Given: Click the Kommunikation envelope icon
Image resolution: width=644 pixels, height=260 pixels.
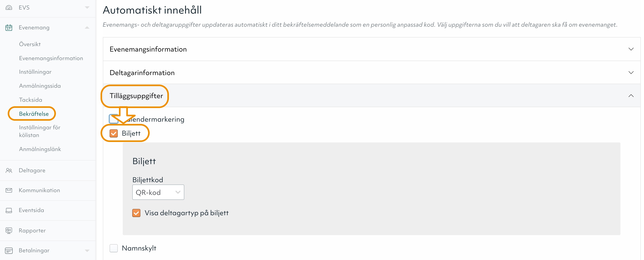Looking at the screenshot, I should (x=9, y=190).
